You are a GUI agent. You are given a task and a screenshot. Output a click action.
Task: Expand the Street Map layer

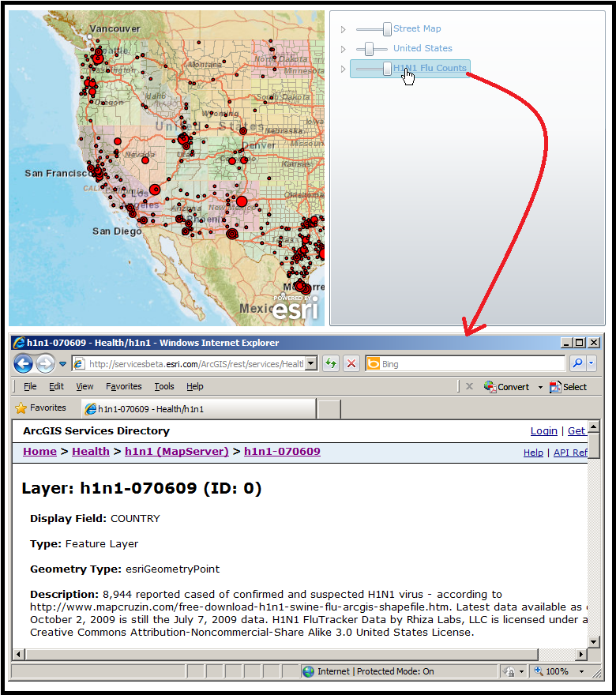click(x=344, y=29)
